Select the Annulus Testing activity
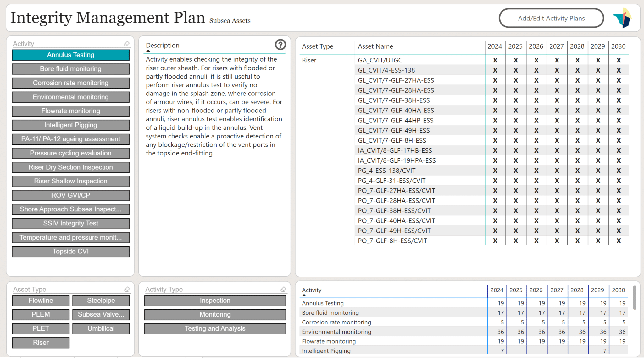Viewport: 644px width, 358px height. tap(70, 55)
